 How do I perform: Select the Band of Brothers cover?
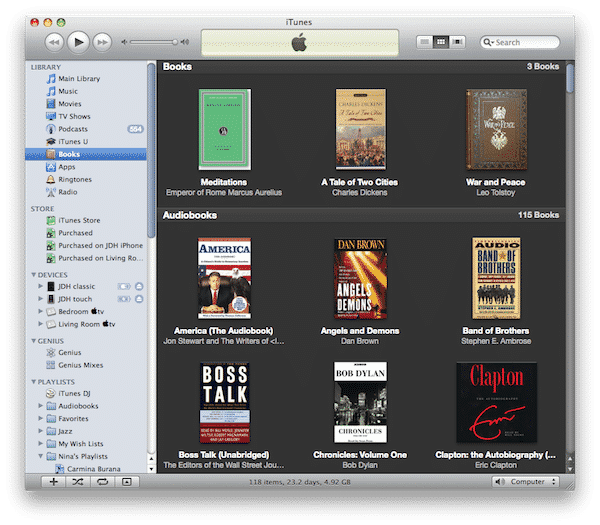coord(496,278)
